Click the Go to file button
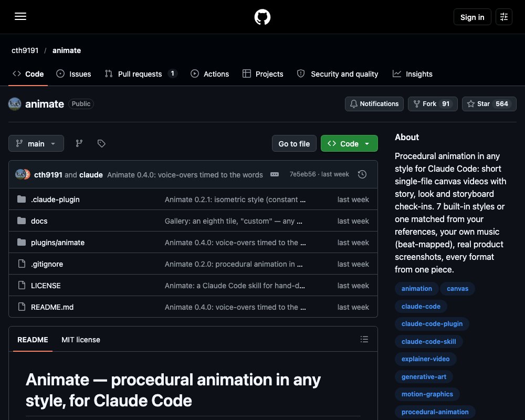 point(294,144)
